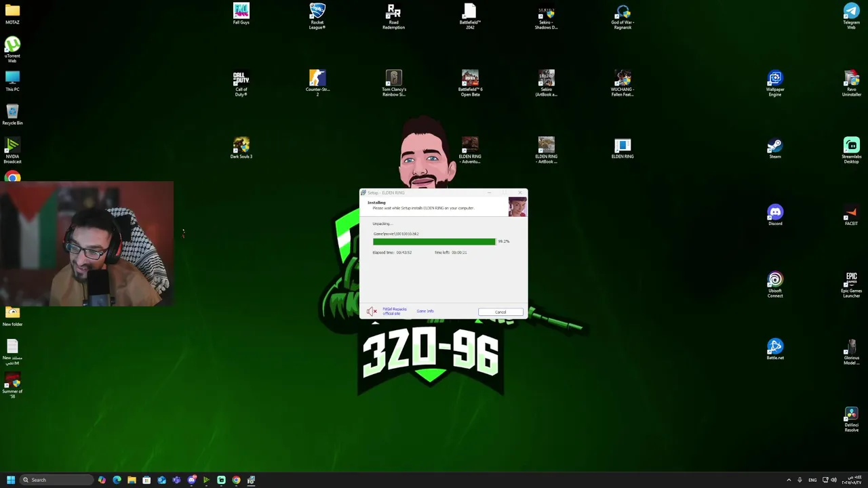Select the ELDEN RING game shortcut

click(623, 148)
